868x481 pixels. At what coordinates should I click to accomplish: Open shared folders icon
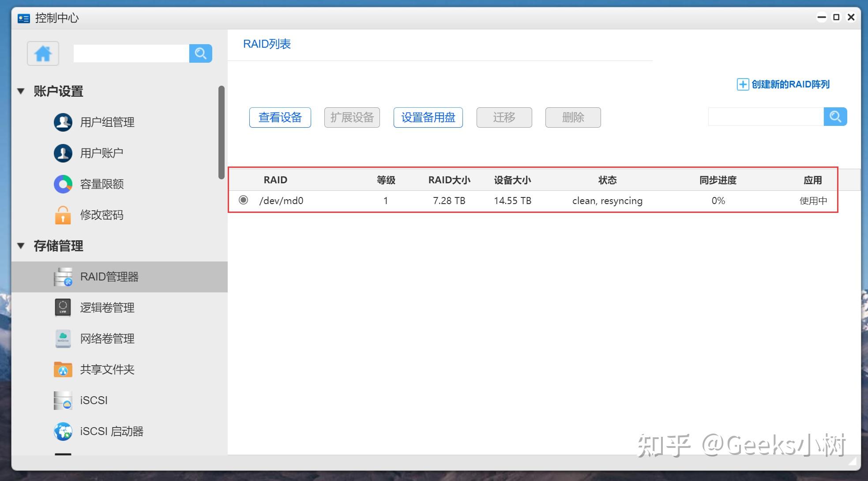pos(63,370)
